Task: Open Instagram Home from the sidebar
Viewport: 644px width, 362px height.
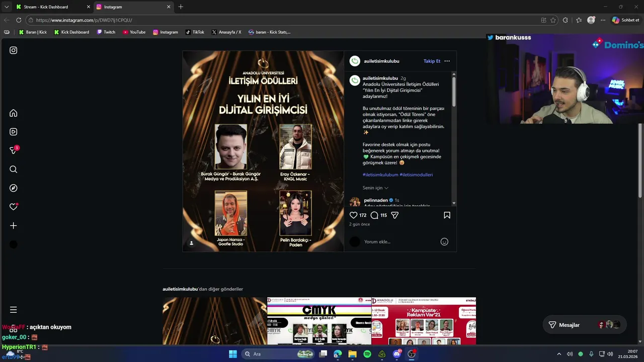Action: tap(14, 113)
